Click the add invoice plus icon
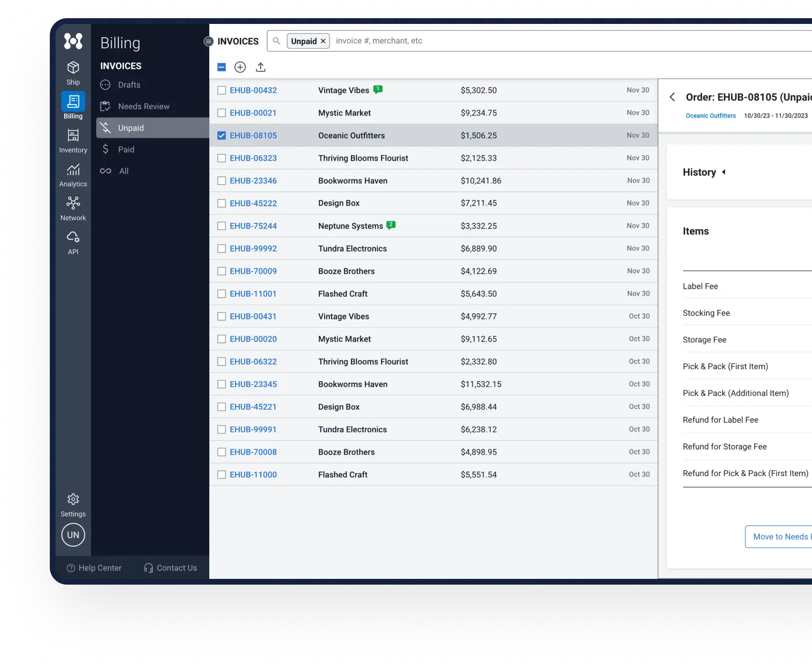812x665 pixels. (240, 67)
